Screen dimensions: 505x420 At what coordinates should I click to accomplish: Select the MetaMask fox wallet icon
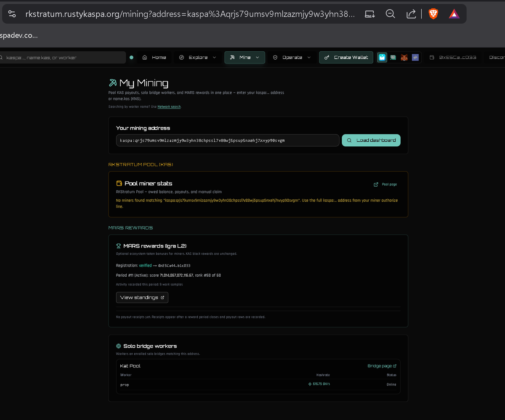pos(404,58)
